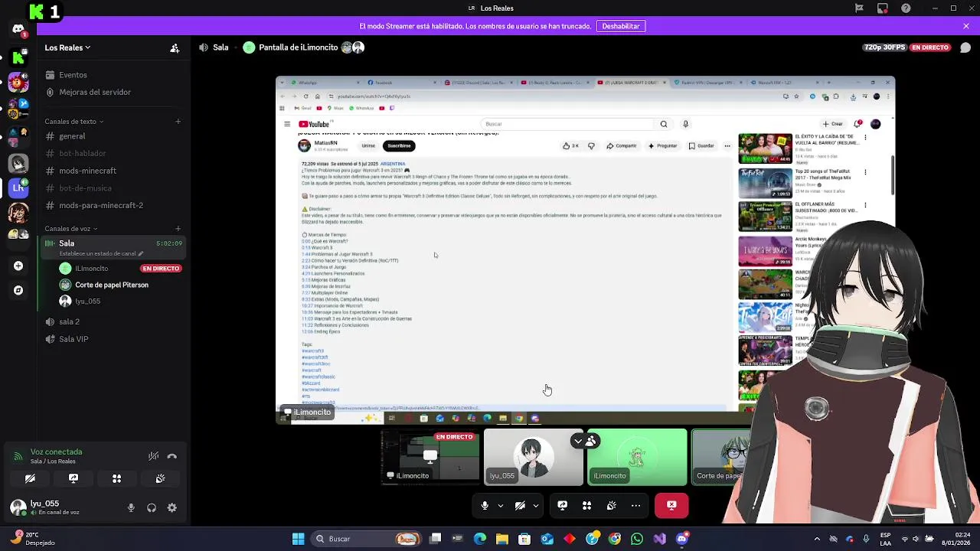Select the Sala voice channel

pos(113,243)
